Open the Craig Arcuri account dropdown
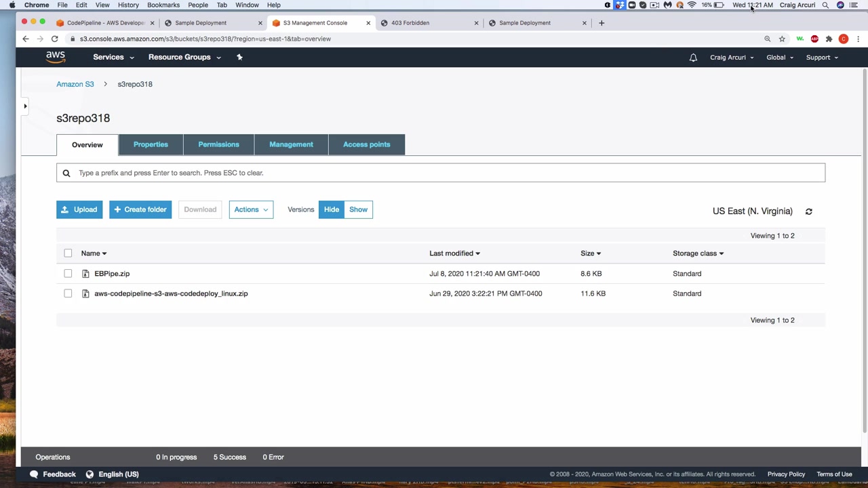The height and width of the screenshot is (488, 868). [732, 58]
